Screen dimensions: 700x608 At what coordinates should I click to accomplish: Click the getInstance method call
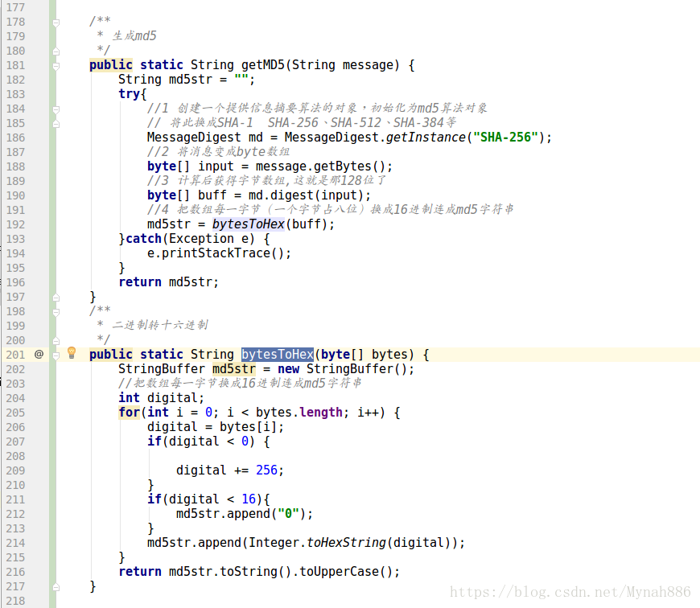[426, 138]
